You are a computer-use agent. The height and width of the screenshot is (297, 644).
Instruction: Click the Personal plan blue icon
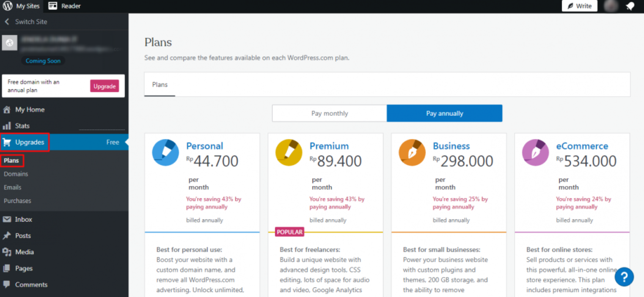tap(166, 152)
